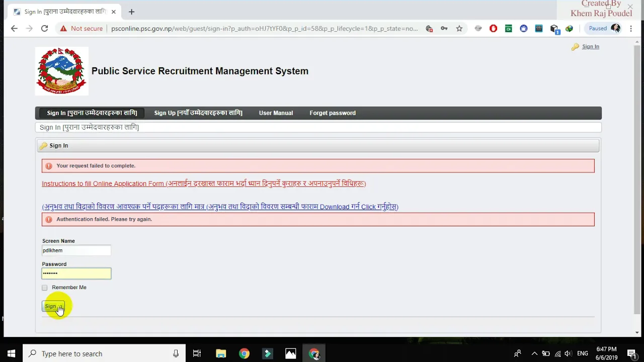Click the Internet Download Manager extension

[570, 29]
